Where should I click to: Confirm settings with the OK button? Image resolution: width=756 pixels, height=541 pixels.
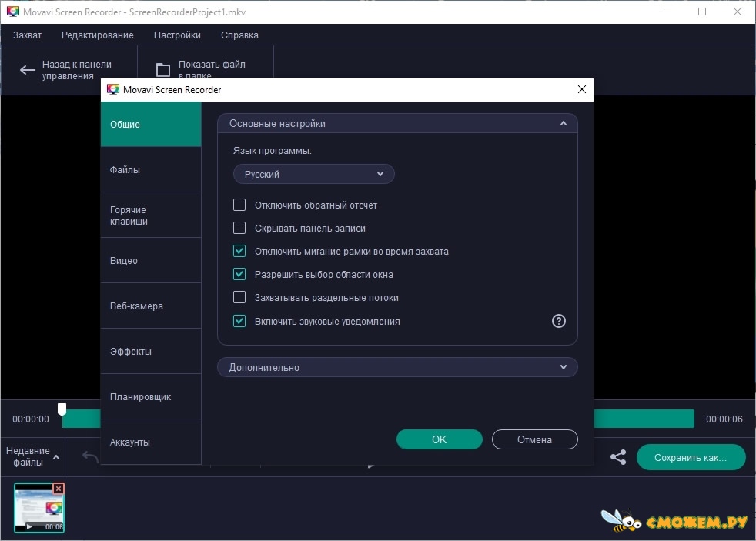click(440, 439)
